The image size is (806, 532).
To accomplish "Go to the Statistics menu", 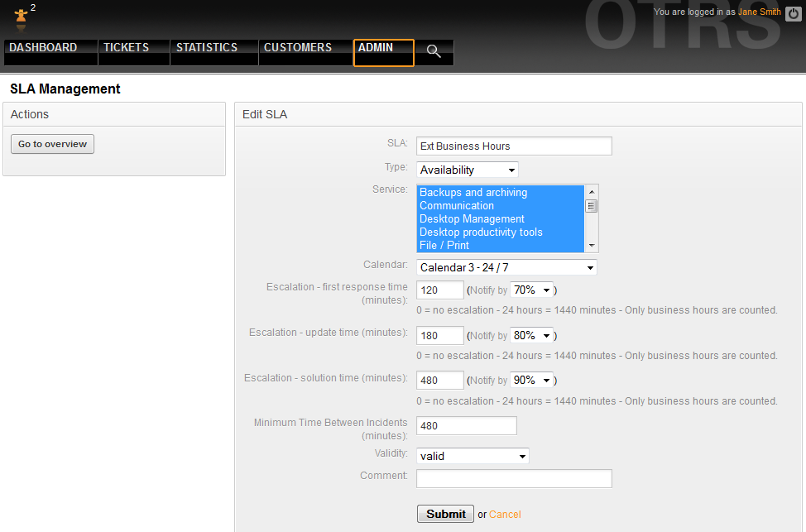I will [207, 48].
